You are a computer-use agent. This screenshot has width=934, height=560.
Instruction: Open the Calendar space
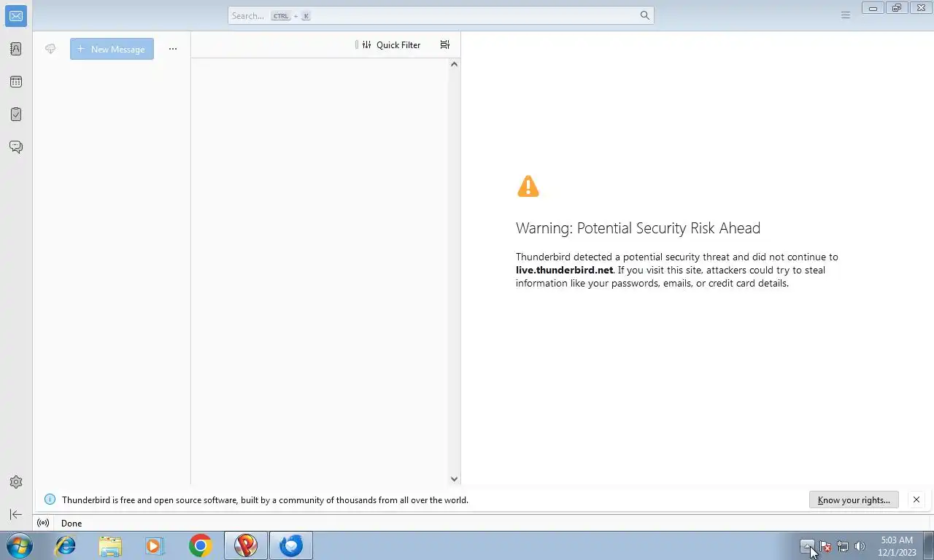pos(16,82)
